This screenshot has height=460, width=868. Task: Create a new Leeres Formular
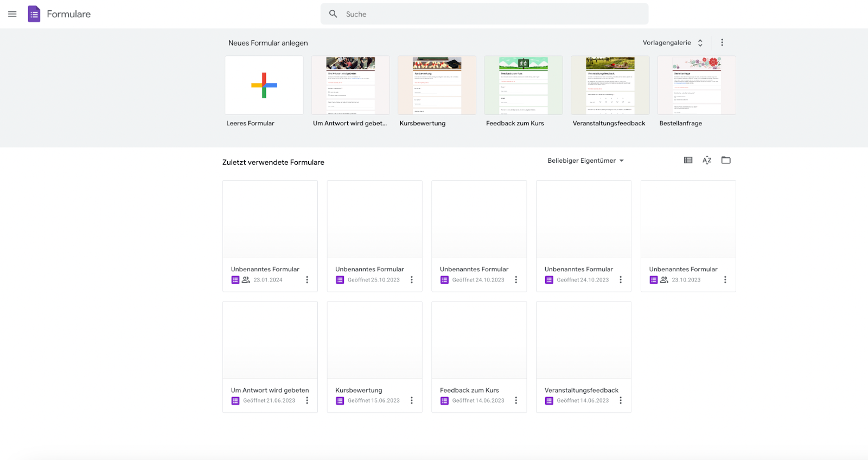pyautogui.click(x=264, y=85)
